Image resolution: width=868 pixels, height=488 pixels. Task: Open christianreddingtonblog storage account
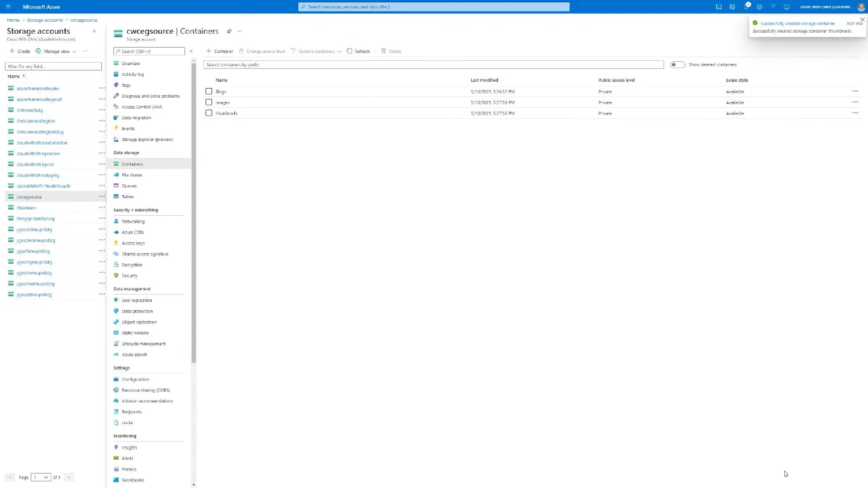[x=40, y=132]
